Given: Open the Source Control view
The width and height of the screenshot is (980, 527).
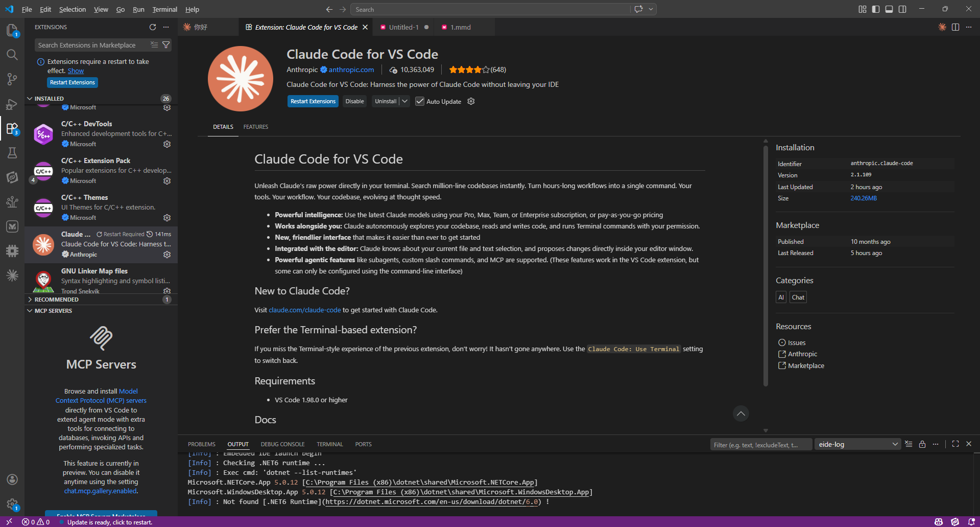Looking at the screenshot, I should point(12,79).
